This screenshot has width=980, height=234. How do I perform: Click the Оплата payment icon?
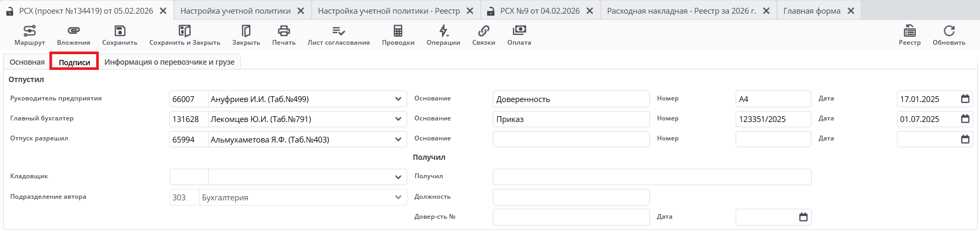point(519,31)
